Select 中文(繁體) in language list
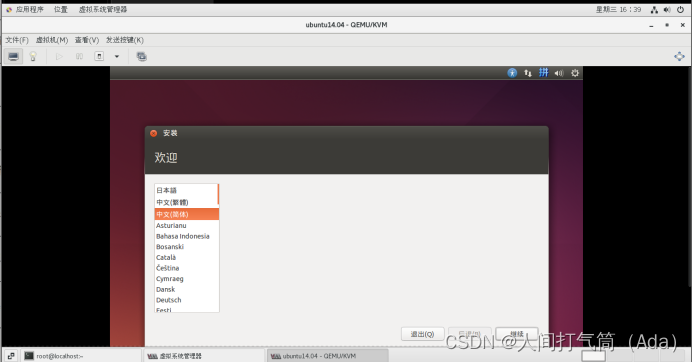Image resolution: width=693 pixels, height=362 pixels. point(186,202)
